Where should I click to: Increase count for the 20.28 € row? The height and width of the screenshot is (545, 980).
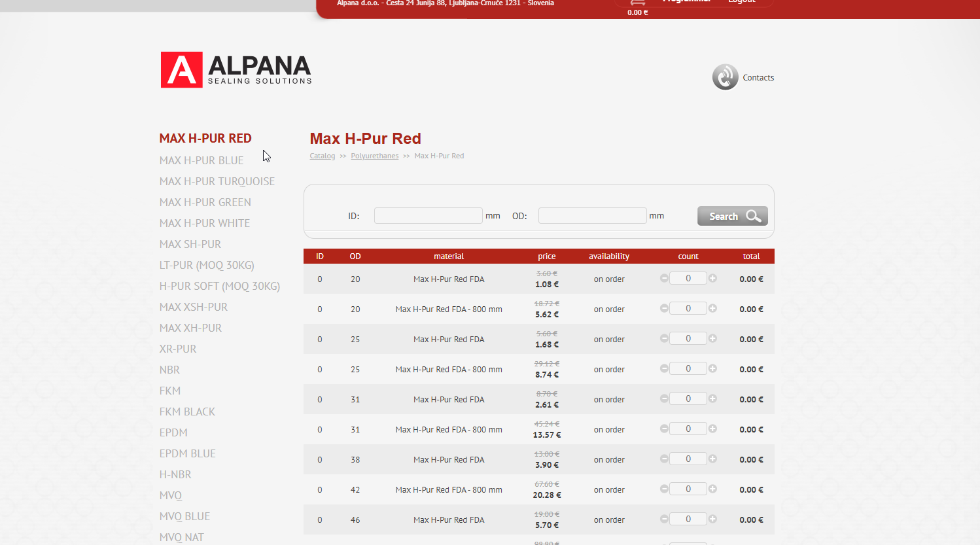click(712, 489)
